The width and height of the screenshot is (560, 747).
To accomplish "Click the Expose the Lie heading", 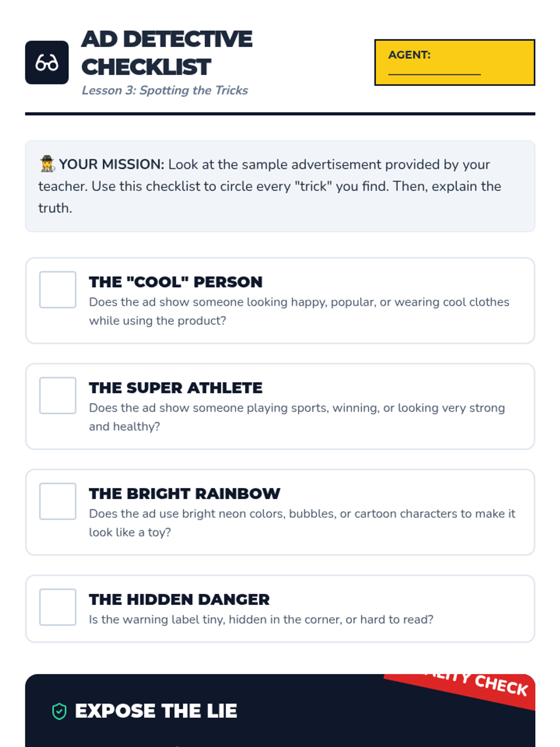I will (156, 711).
